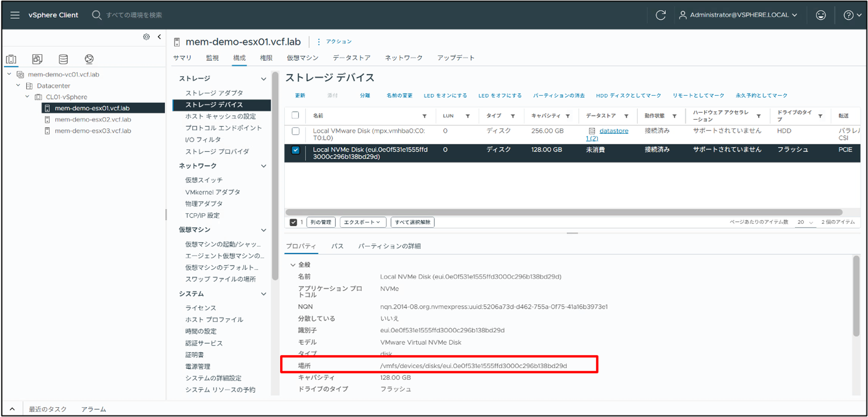
Task: Open the 監視 tab
Action: click(x=212, y=58)
